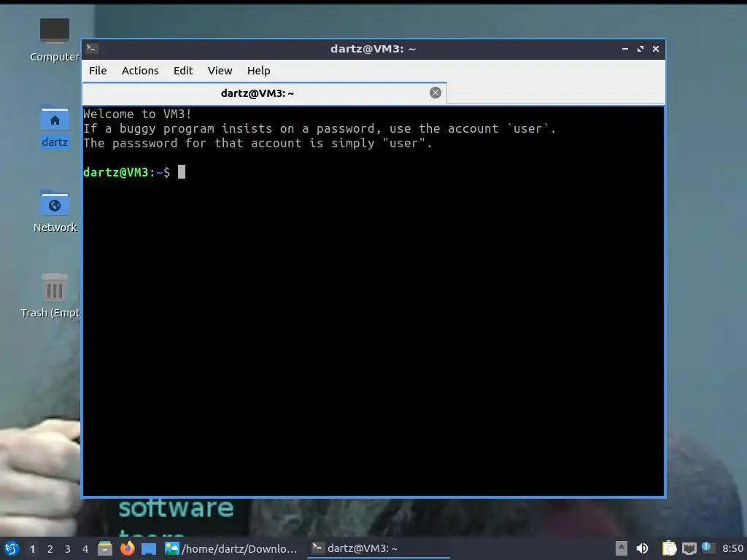747x560 pixels.
Task: Maximize the terminal window
Action: pos(640,49)
